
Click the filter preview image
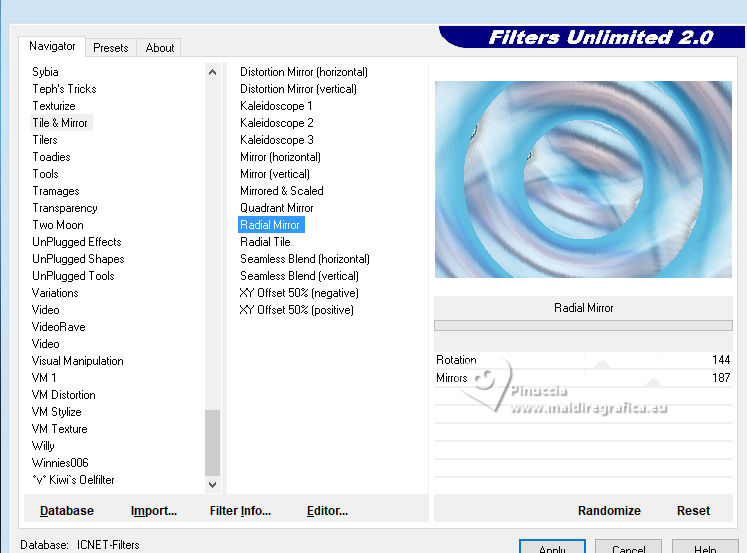click(x=583, y=179)
